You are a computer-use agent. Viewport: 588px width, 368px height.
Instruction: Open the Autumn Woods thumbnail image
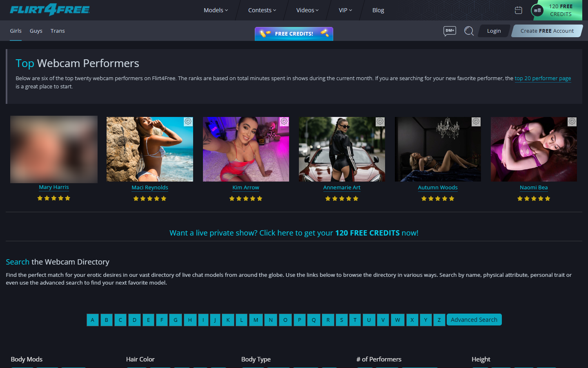point(438,149)
